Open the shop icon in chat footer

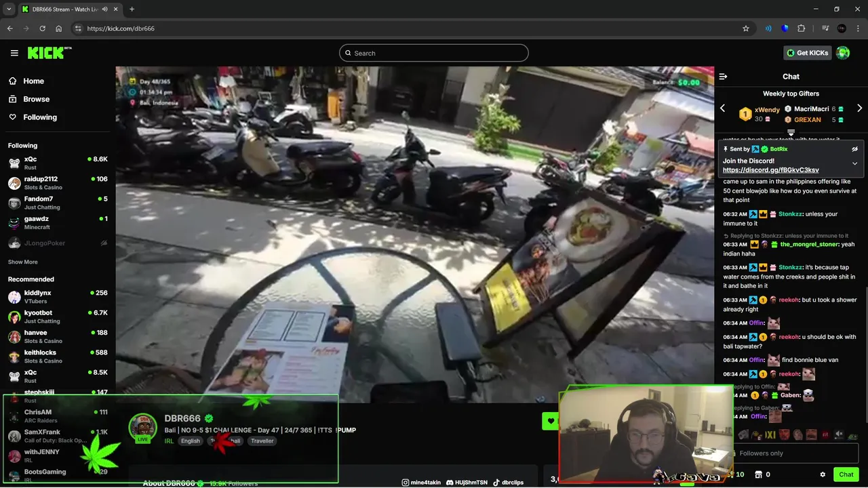pyautogui.click(x=759, y=474)
